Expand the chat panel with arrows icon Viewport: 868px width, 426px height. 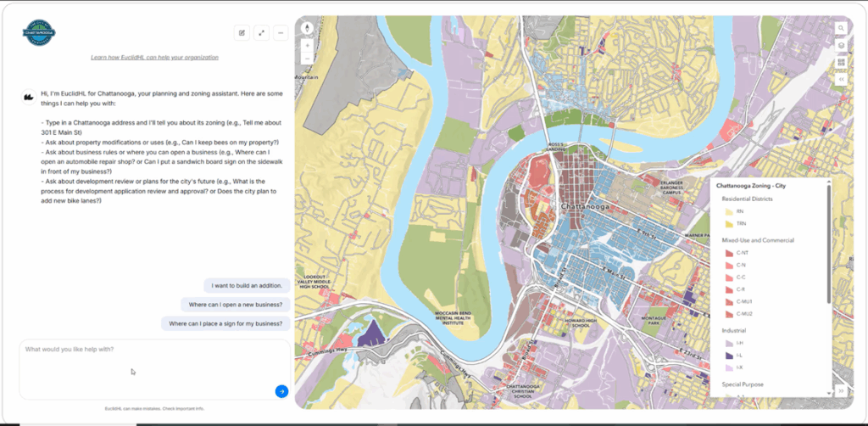click(261, 33)
